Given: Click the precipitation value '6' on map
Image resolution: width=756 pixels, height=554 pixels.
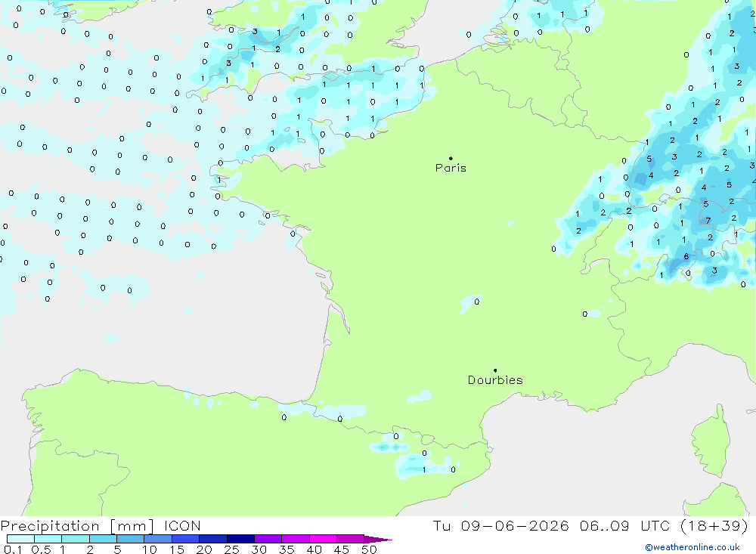Looking at the screenshot, I should click(686, 256).
